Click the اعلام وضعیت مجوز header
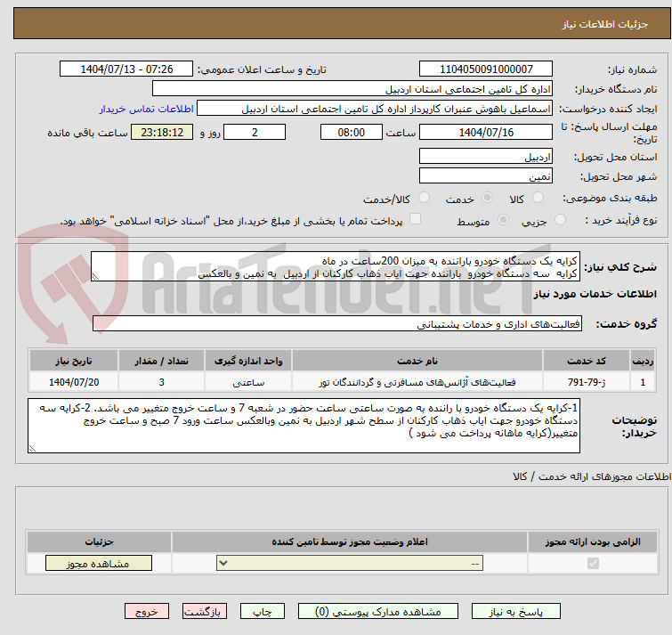This screenshot has height=635, width=672. tap(350, 542)
